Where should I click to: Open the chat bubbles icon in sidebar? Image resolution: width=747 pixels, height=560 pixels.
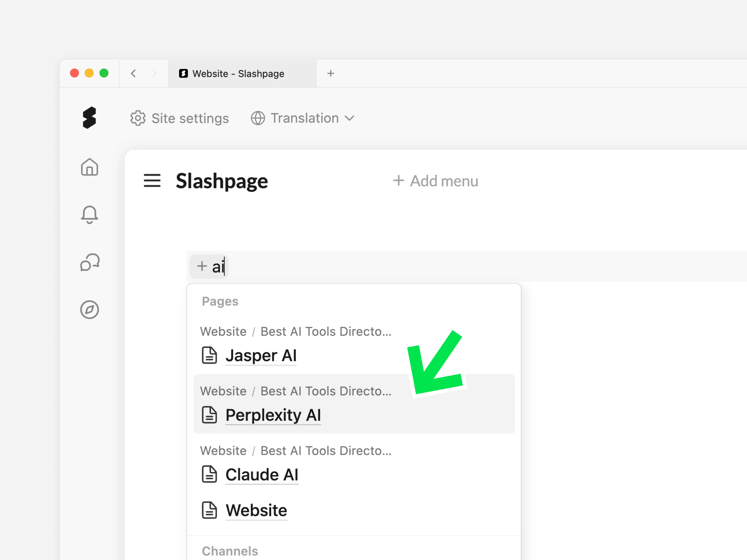point(90,262)
